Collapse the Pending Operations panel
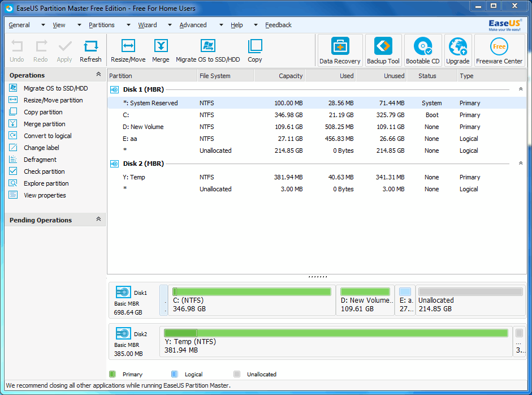Image resolution: width=532 pixels, height=395 pixels. coord(98,219)
